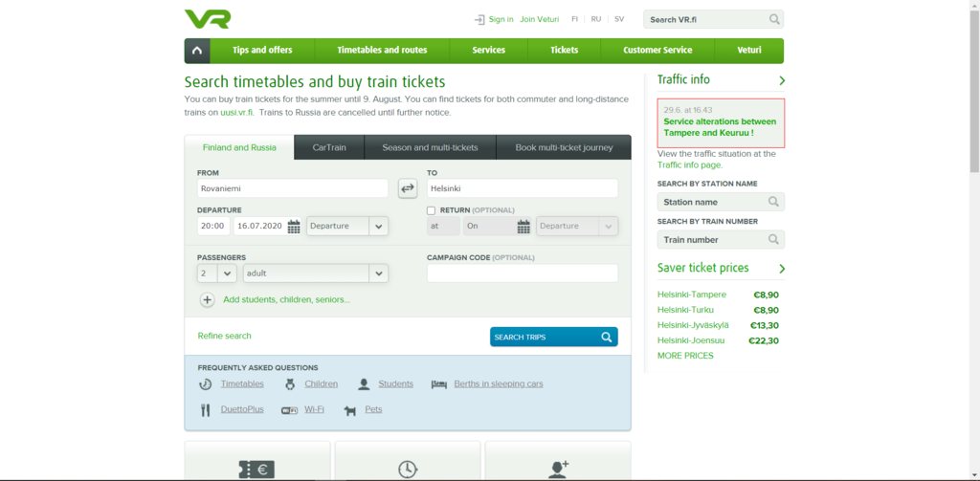Open the return date calendar icon
This screenshot has width=980, height=481.
click(523, 226)
